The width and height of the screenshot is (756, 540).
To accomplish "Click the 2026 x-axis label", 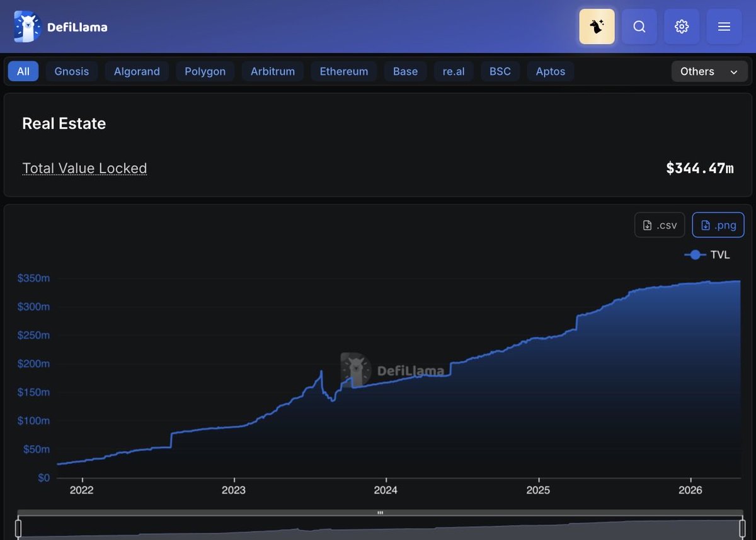I will point(690,490).
